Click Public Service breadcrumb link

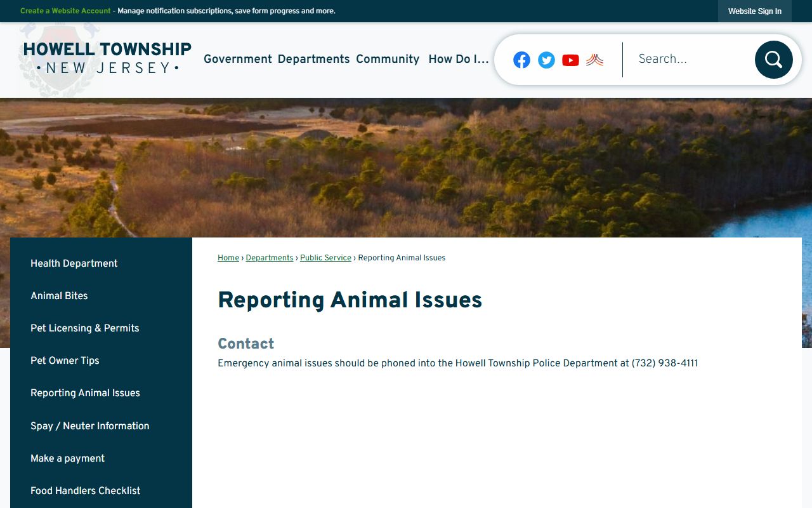pos(325,258)
